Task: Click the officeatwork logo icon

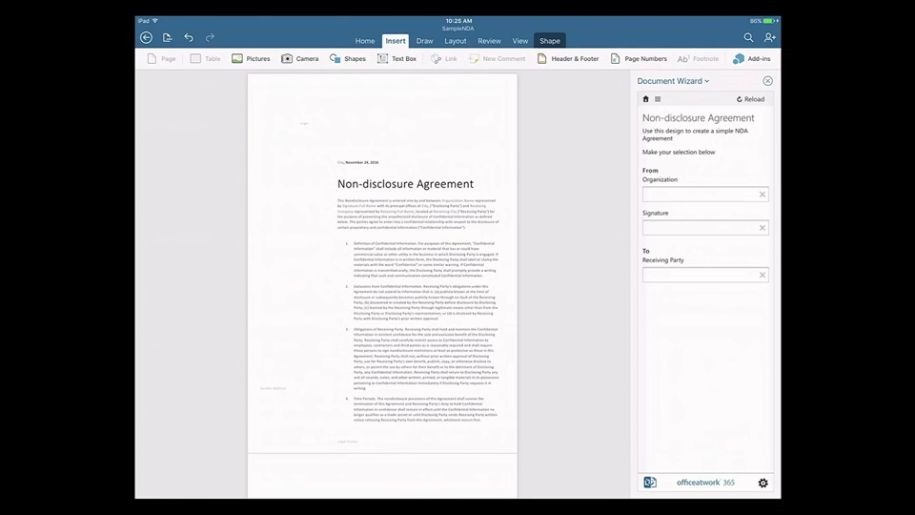Action: 650,482
